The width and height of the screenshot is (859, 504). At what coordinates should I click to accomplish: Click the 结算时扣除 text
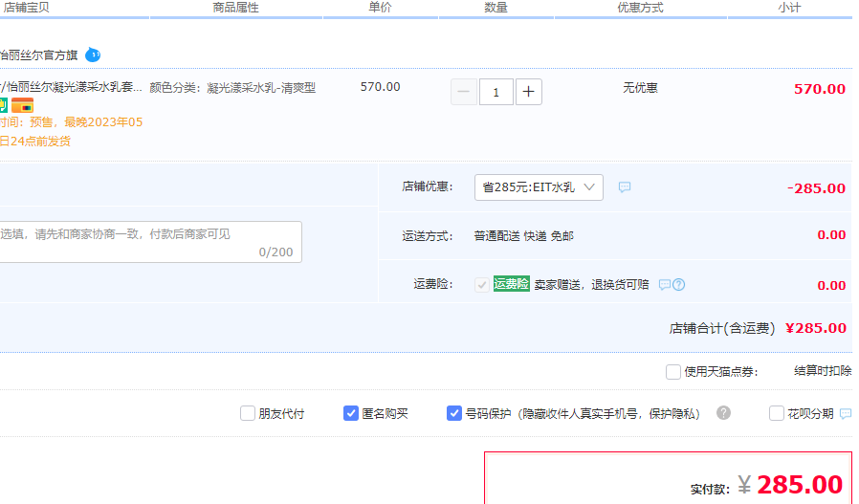point(823,371)
